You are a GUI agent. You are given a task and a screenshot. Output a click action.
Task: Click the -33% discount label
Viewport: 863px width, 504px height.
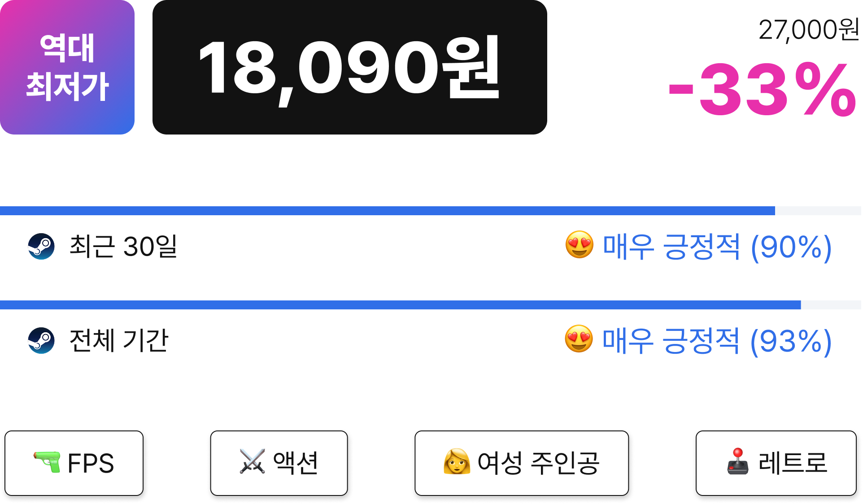763,90
